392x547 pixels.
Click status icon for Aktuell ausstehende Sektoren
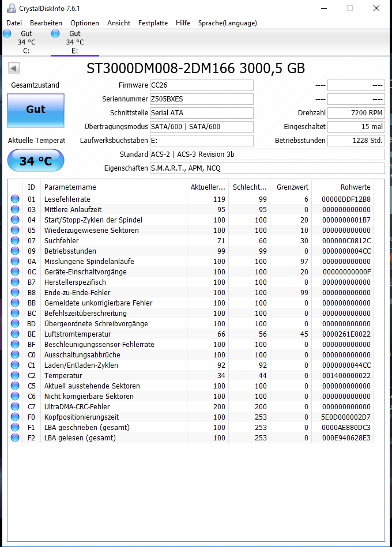click(15, 386)
